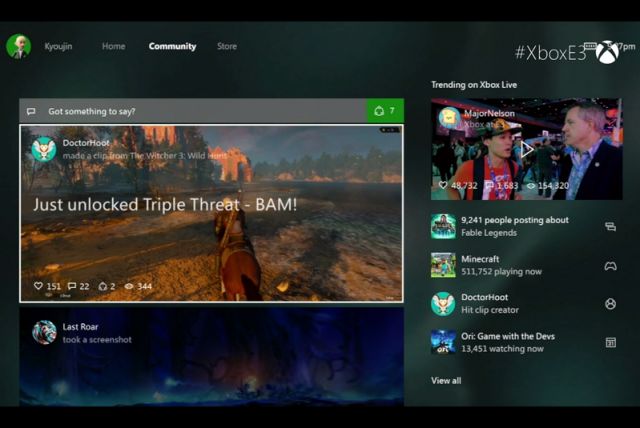Click the person icon beside DoctorHoot
The image size is (640, 428).
click(x=611, y=304)
